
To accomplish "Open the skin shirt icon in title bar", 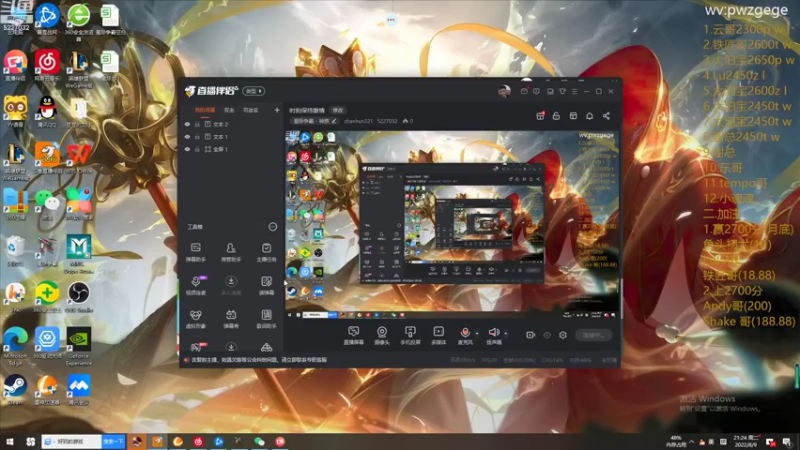I will click(x=562, y=91).
